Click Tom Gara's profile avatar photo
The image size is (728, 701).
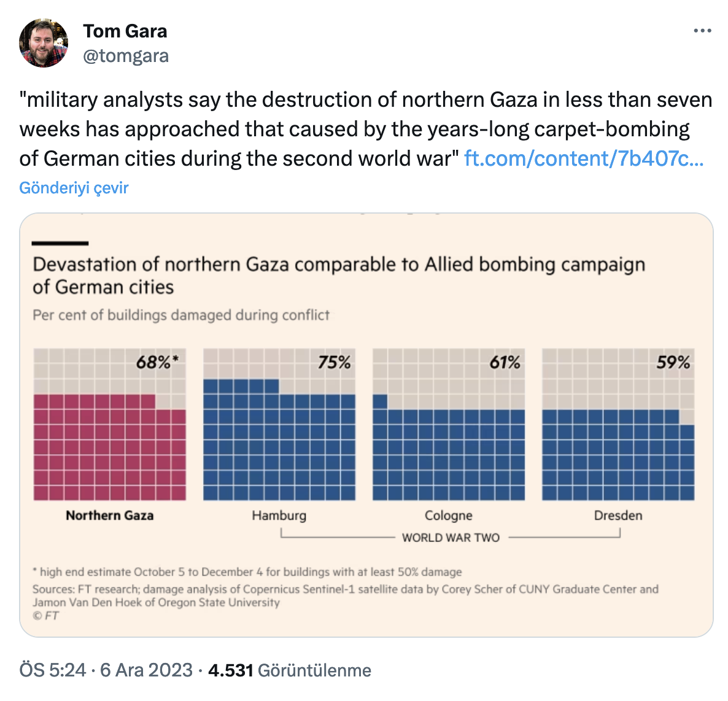coord(44,43)
